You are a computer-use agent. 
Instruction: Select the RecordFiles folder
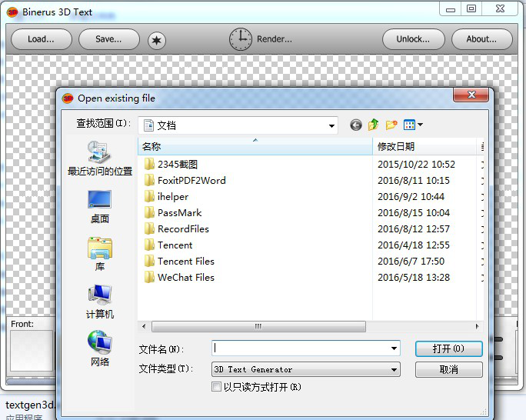coord(177,228)
